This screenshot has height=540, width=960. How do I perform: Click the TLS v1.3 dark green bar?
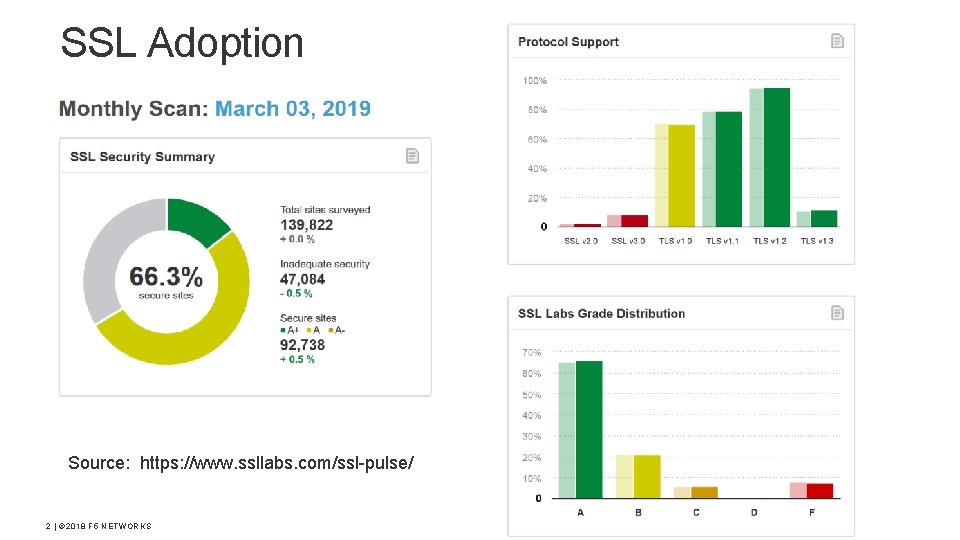(x=824, y=219)
